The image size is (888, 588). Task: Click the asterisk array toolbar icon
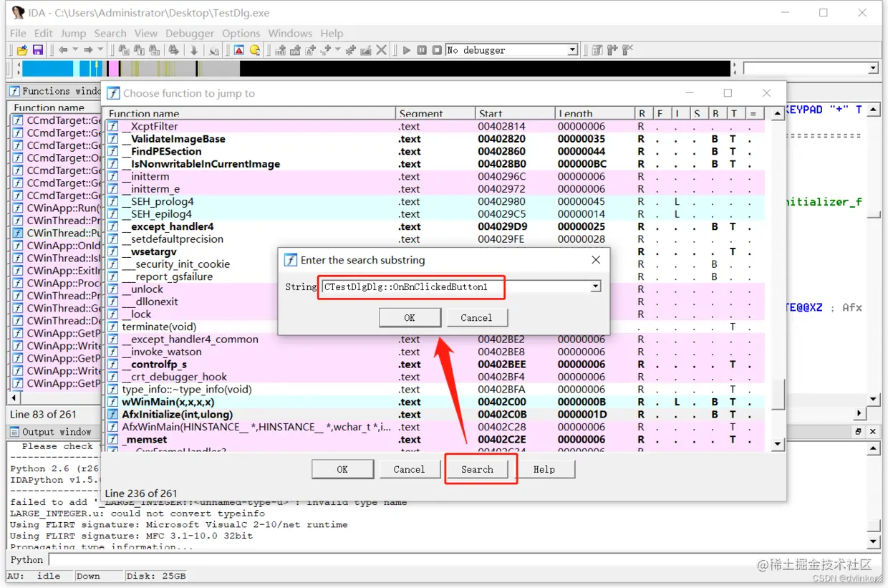tap(349, 50)
